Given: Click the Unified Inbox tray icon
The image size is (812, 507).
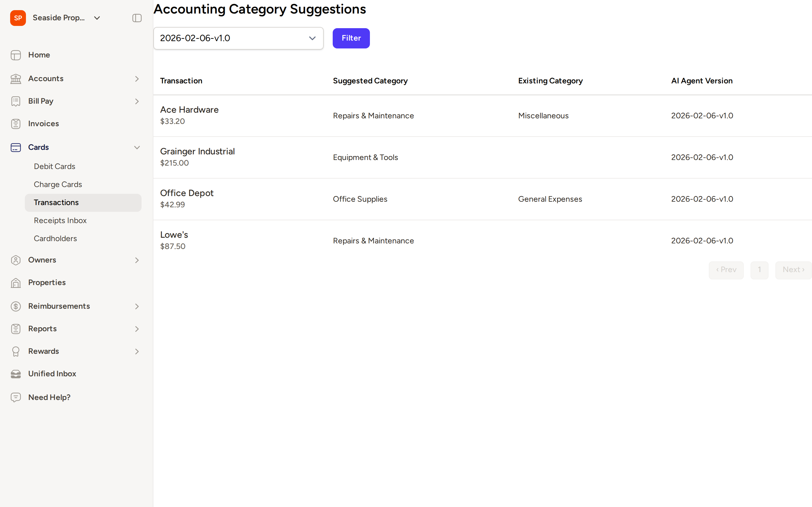Looking at the screenshot, I should 16,374.
